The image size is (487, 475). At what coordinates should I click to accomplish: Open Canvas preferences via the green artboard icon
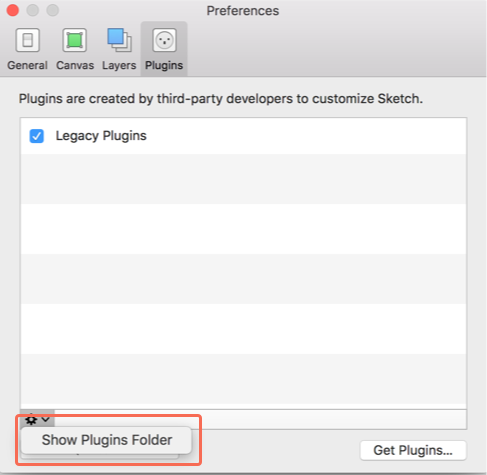point(74,40)
